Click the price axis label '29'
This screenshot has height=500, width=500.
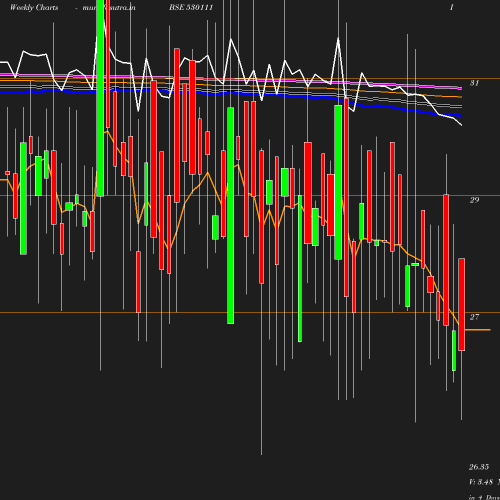(x=474, y=200)
